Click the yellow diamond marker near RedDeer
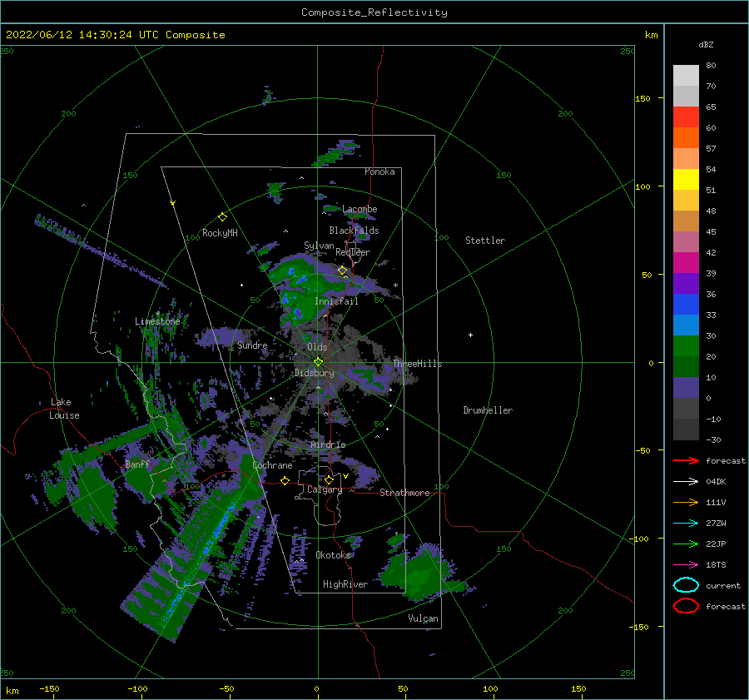 coord(343,271)
